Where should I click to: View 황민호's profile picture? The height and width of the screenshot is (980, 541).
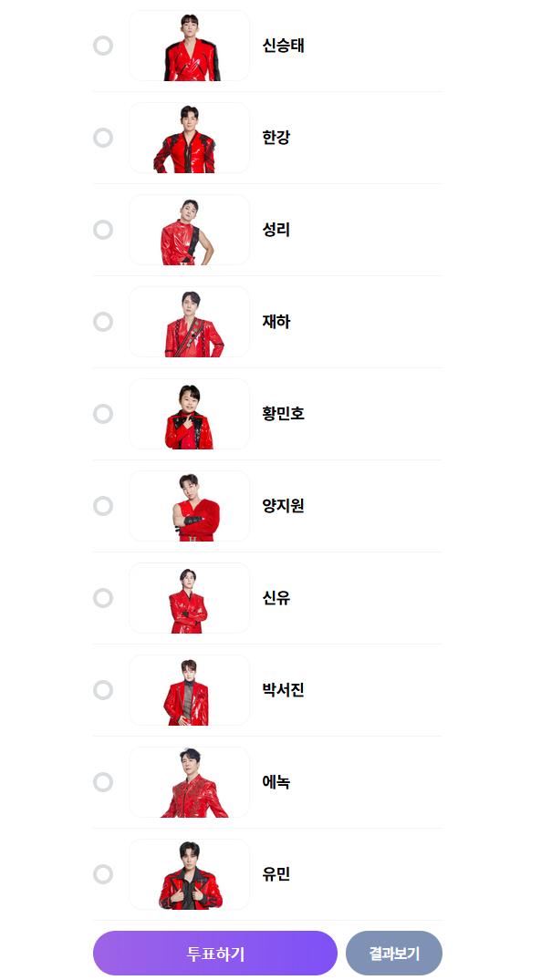[189, 414]
